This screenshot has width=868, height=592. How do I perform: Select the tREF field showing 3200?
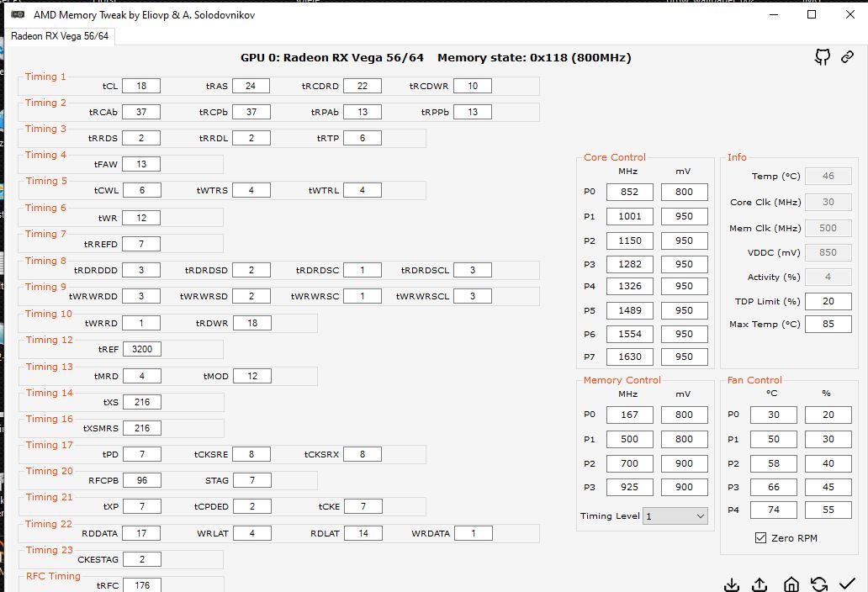point(141,349)
